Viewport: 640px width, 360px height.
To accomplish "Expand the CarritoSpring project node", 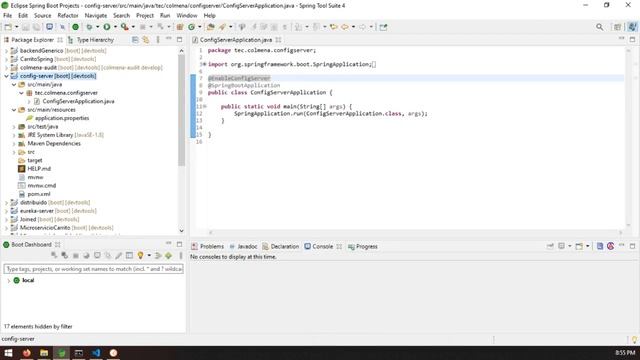I will 7,59.
